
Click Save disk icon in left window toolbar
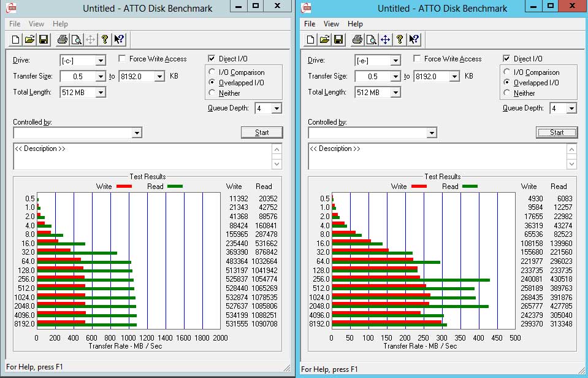click(x=44, y=39)
